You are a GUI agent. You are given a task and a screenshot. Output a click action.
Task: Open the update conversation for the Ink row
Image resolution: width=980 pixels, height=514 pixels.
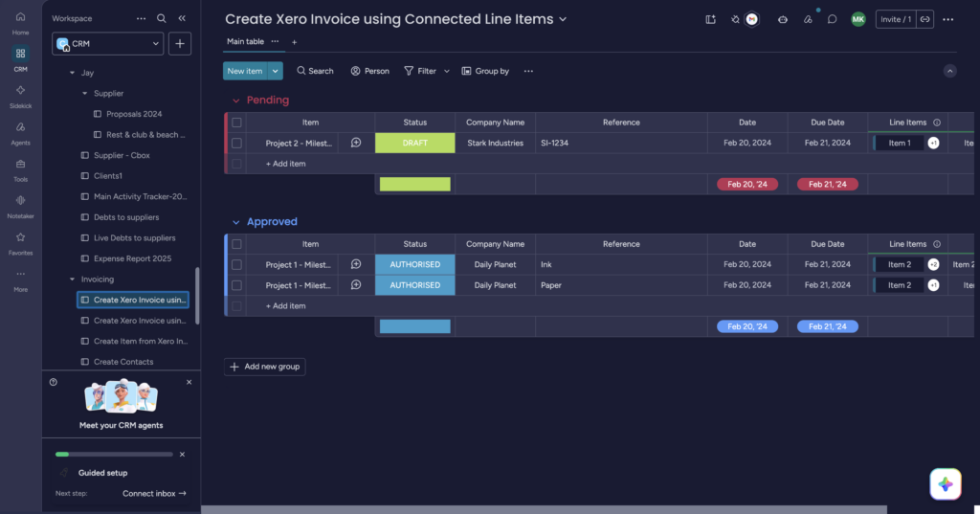click(x=356, y=264)
